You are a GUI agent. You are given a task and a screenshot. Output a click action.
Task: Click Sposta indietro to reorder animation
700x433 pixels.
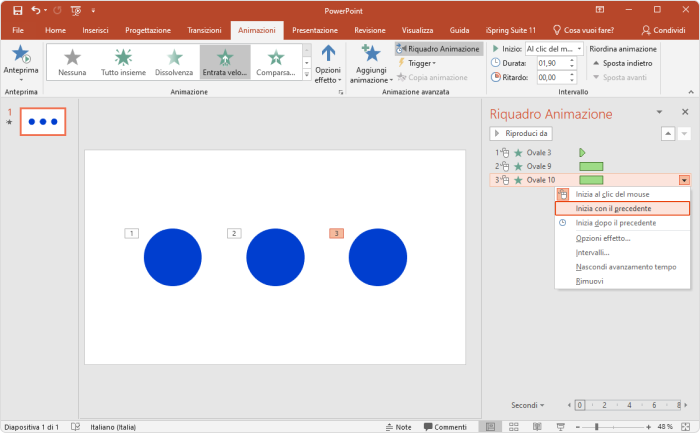[x=622, y=63]
